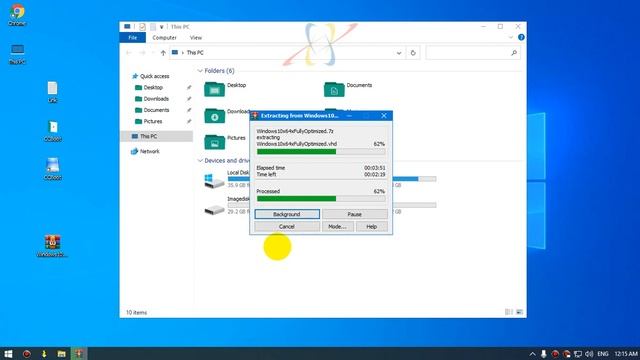Select This PC in the navigation pane
Image resolution: width=640 pixels, height=360 pixels.
coord(156,136)
